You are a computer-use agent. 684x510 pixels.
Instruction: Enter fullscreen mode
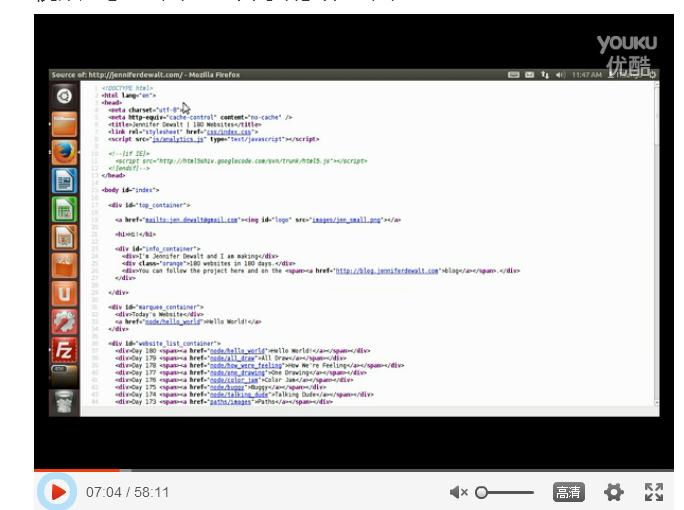[654, 492]
